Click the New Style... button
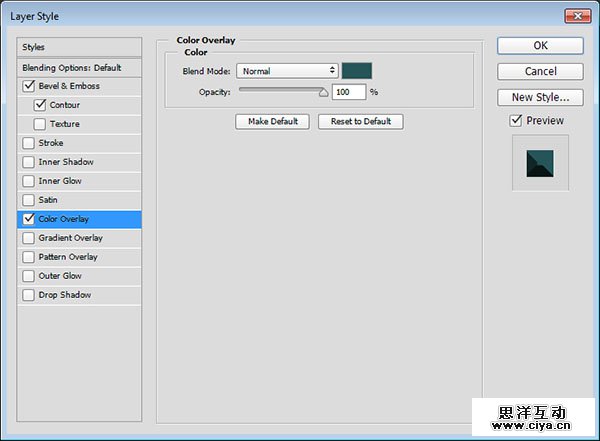The width and height of the screenshot is (600, 441). click(540, 98)
